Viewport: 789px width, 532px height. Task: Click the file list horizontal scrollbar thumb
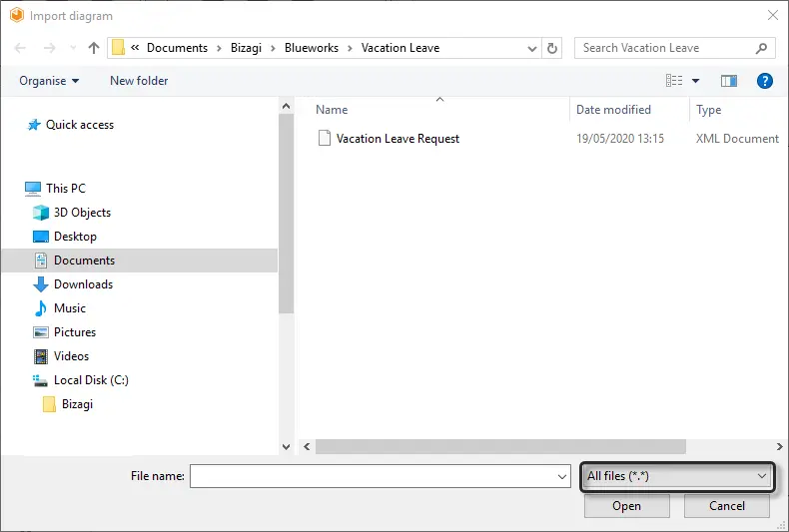point(500,446)
